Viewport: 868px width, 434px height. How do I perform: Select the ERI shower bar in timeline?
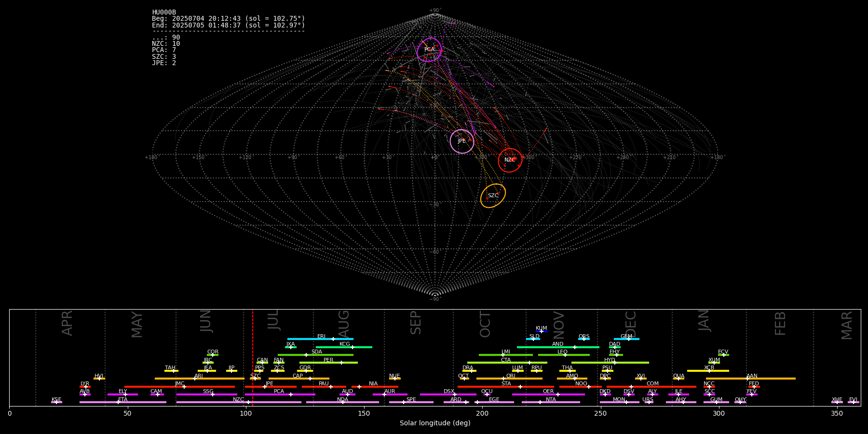pyautogui.click(x=320, y=339)
